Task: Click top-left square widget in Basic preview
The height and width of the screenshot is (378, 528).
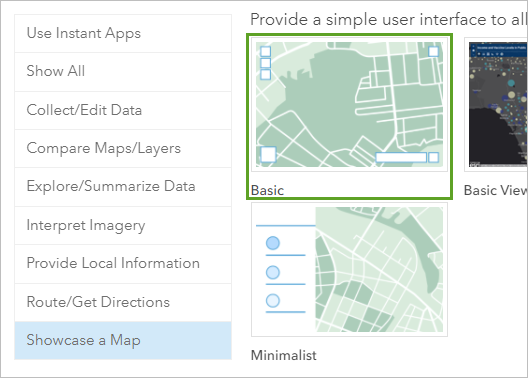Action: tap(265, 51)
